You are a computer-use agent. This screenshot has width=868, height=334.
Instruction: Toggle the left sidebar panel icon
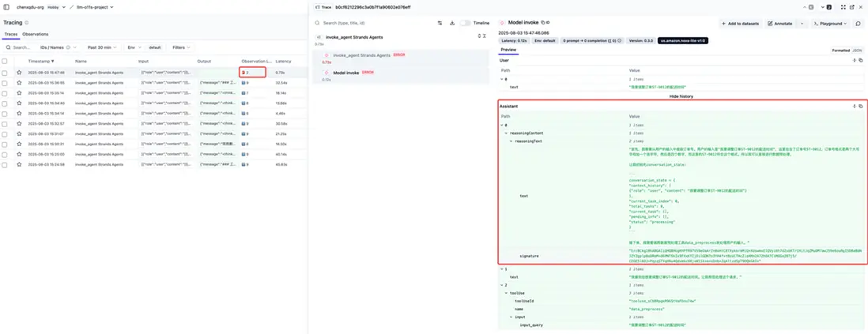pyautogui.click(x=6, y=7)
